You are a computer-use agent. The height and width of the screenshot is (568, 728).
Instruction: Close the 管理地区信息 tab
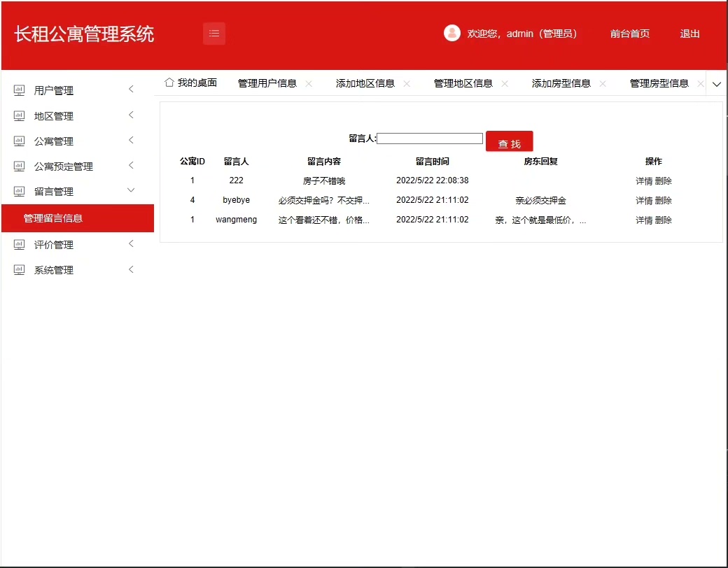click(x=505, y=84)
